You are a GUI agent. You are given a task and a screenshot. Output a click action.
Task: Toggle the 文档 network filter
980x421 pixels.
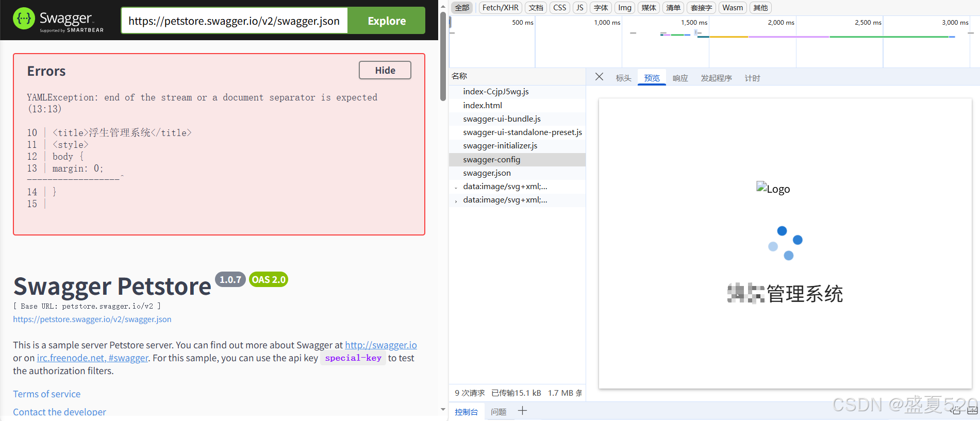click(536, 8)
